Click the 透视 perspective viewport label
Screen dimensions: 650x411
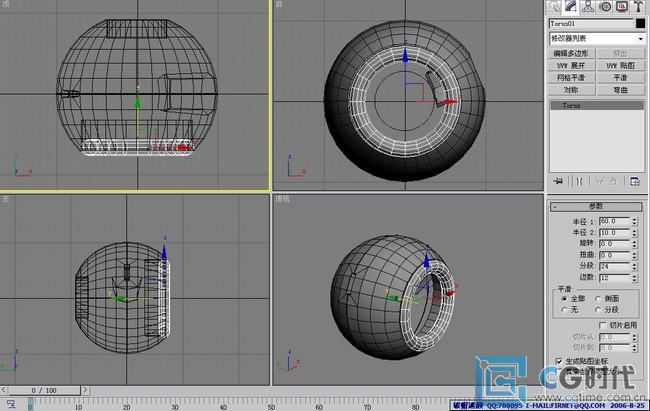[282, 199]
